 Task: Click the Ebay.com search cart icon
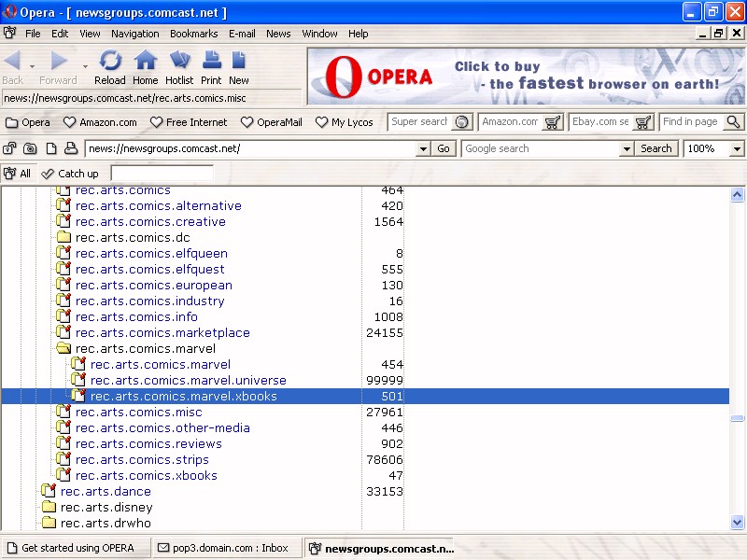pyautogui.click(x=643, y=122)
